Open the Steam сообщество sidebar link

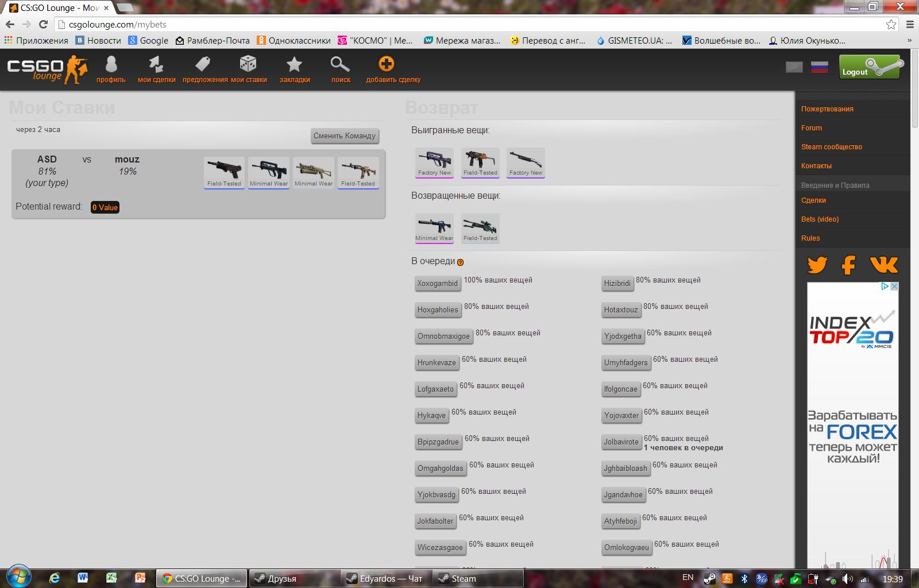pyautogui.click(x=832, y=147)
